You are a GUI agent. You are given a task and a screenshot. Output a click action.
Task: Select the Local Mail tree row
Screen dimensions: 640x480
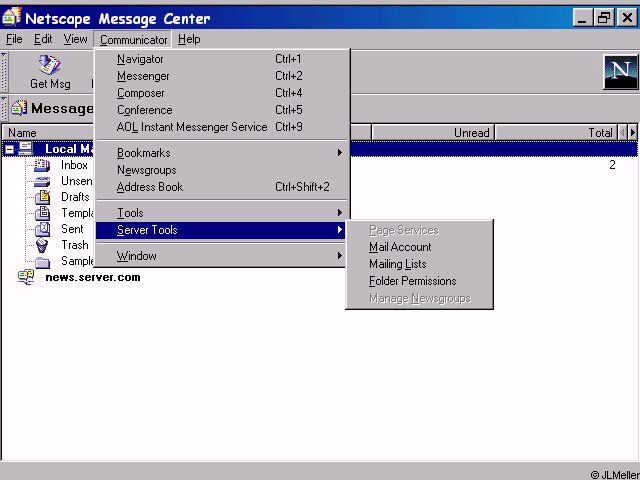[320, 149]
